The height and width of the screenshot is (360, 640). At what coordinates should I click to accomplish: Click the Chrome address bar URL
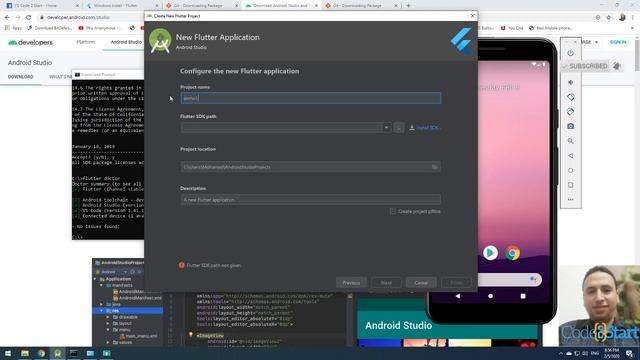pos(78,17)
